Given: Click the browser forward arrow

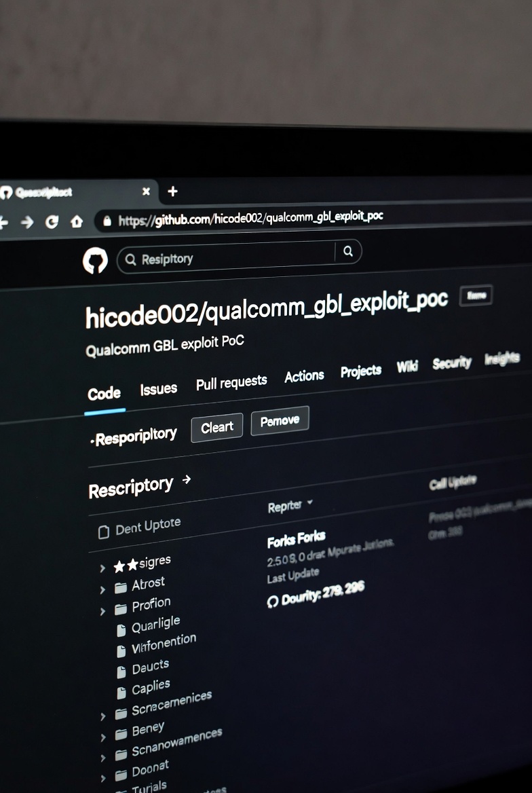Looking at the screenshot, I should pos(27,222).
